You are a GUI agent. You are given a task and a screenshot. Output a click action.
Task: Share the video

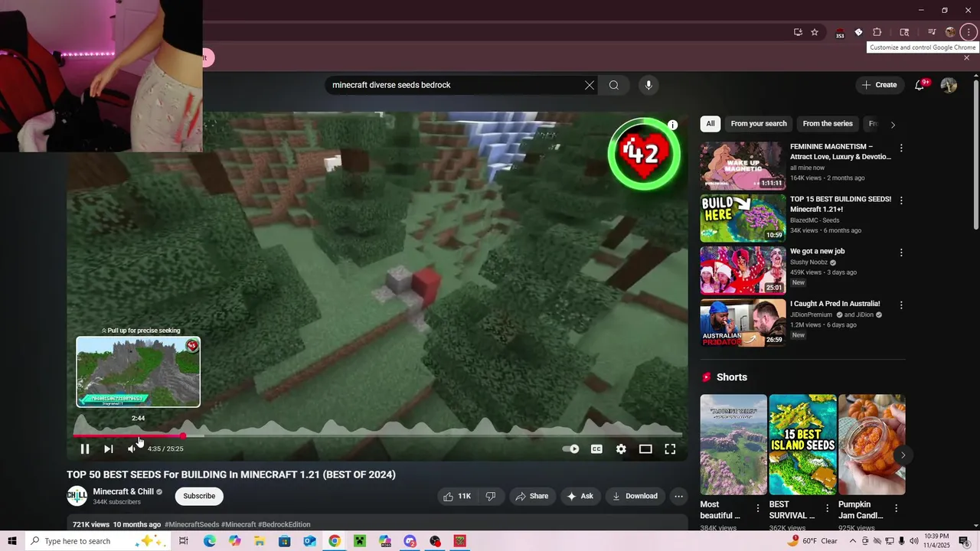[x=531, y=496]
